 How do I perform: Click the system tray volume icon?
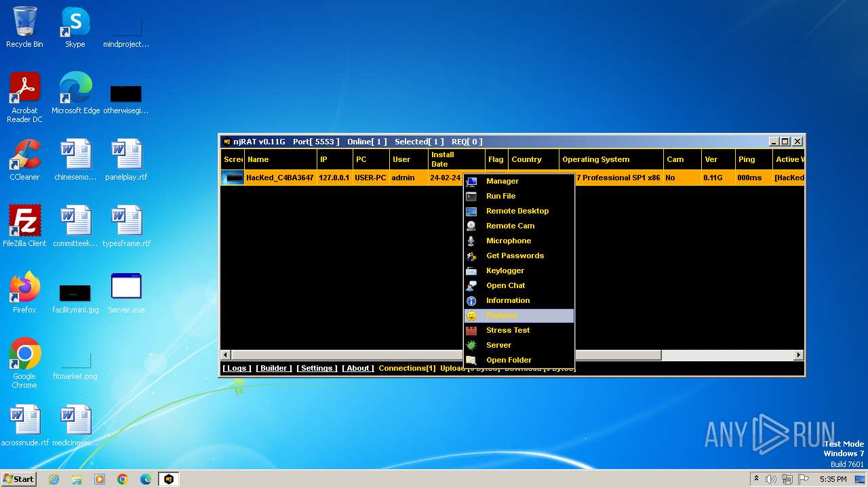tap(771, 479)
